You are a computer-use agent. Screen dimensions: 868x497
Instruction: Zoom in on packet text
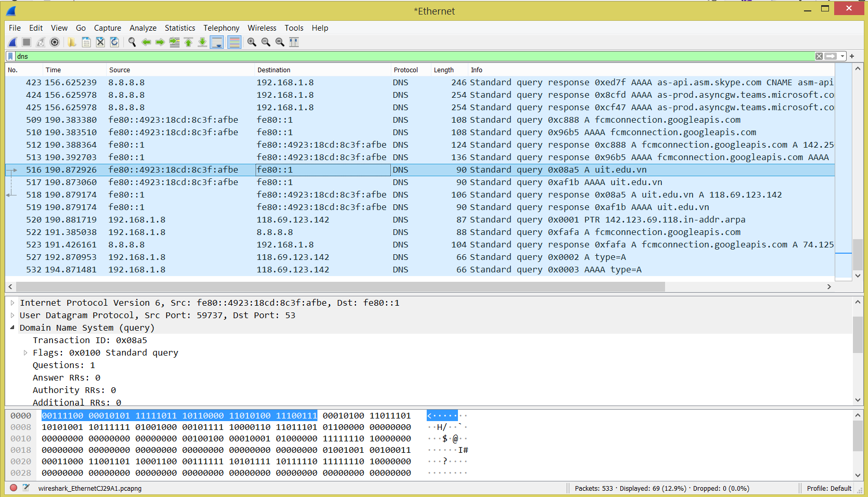(x=252, y=42)
